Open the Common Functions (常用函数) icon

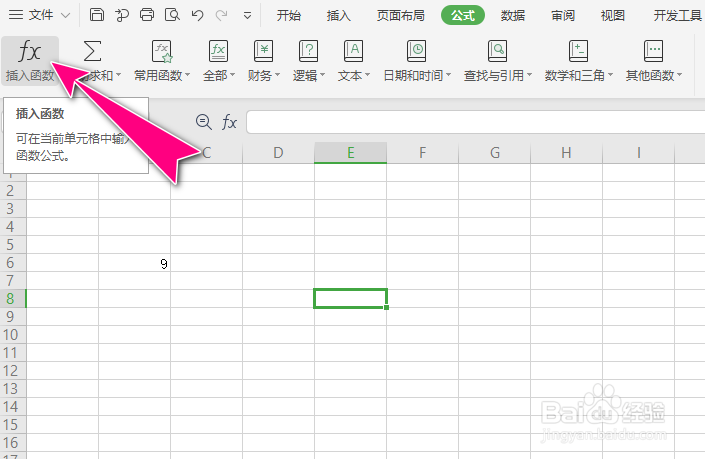[162, 51]
